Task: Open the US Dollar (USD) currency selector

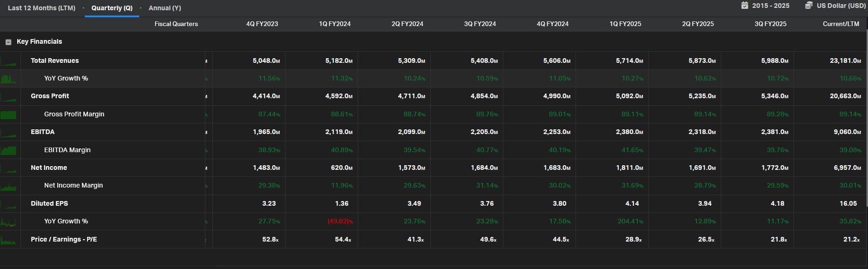Action: click(x=841, y=6)
